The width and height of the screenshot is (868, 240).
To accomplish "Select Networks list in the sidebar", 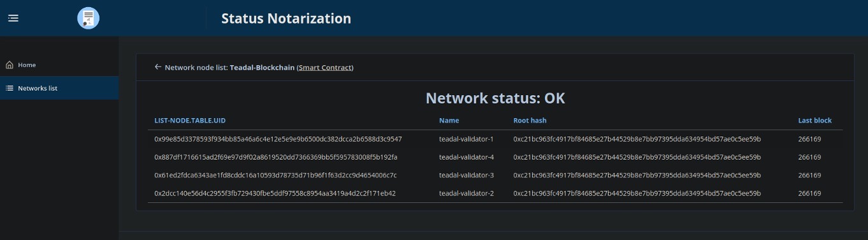I will [59, 88].
